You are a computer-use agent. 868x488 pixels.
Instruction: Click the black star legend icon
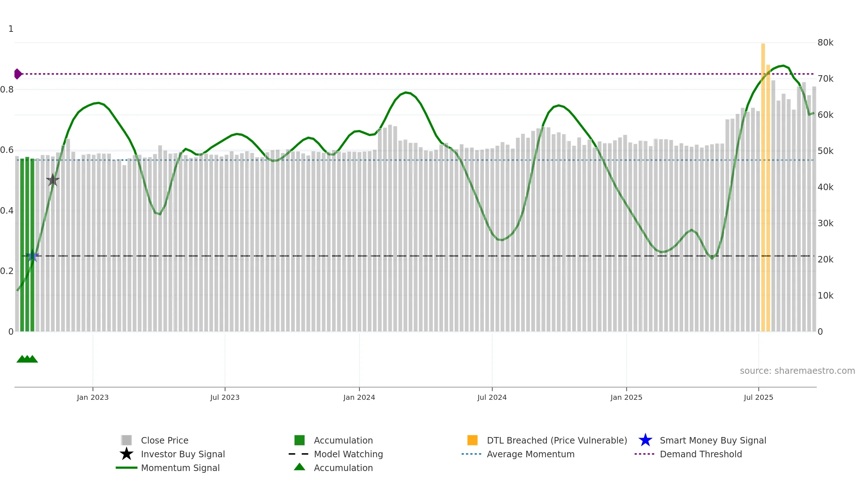pos(127,454)
